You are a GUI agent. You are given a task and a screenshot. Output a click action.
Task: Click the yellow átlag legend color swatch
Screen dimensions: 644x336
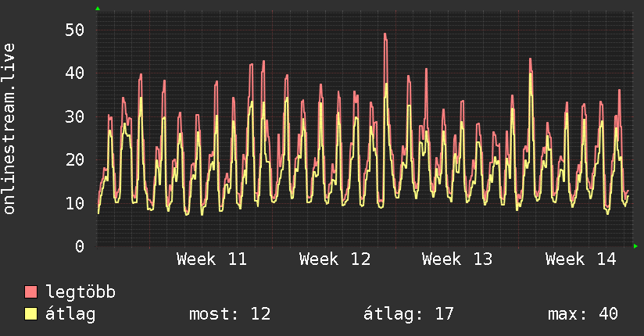click(x=30, y=313)
